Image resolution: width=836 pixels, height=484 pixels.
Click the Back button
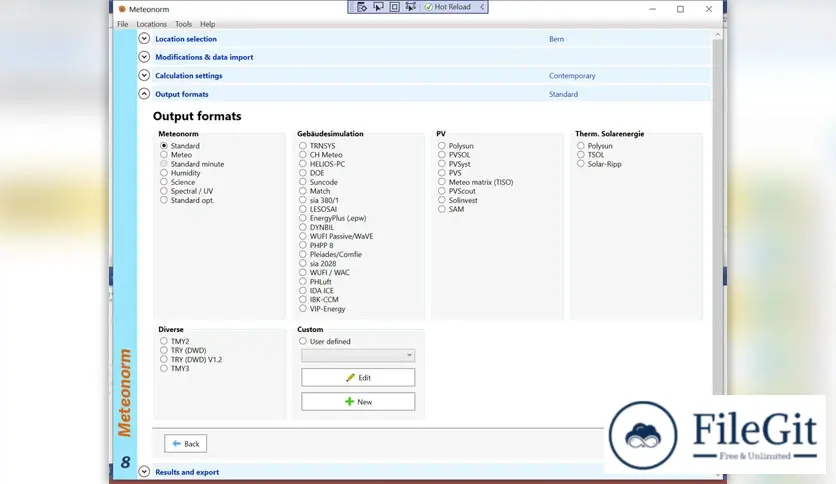click(x=186, y=443)
